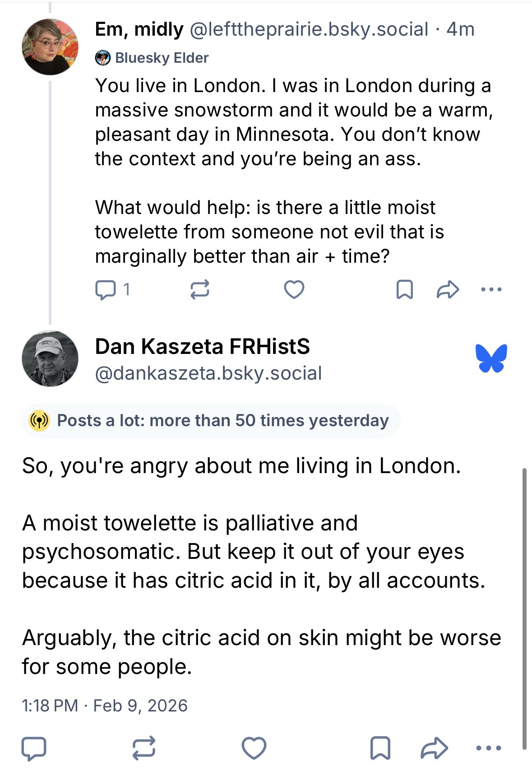Open more options on Em's post

coord(491,289)
